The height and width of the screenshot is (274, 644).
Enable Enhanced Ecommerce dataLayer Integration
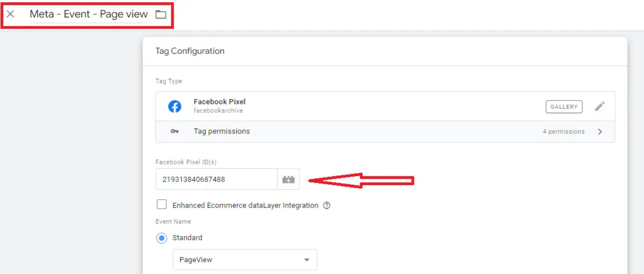click(162, 204)
